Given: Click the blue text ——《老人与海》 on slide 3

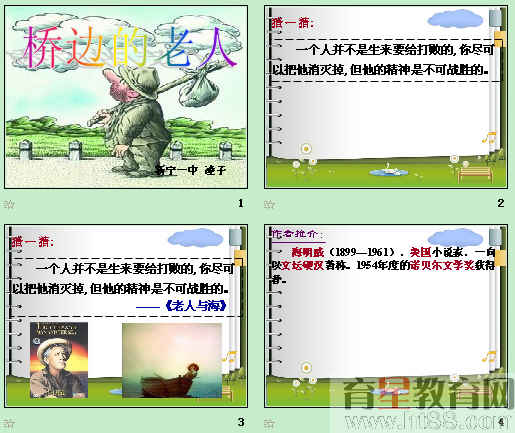Looking at the screenshot, I should click(x=182, y=305).
